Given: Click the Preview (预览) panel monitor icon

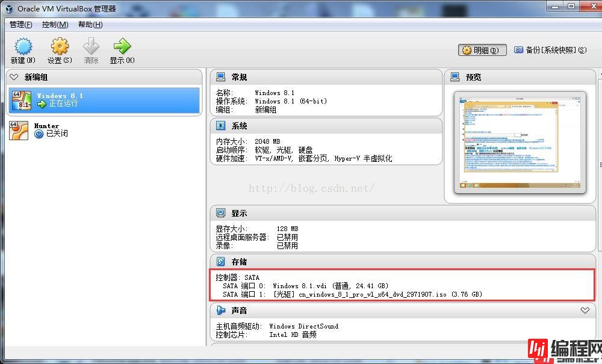Looking at the screenshot, I should [455, 77].
